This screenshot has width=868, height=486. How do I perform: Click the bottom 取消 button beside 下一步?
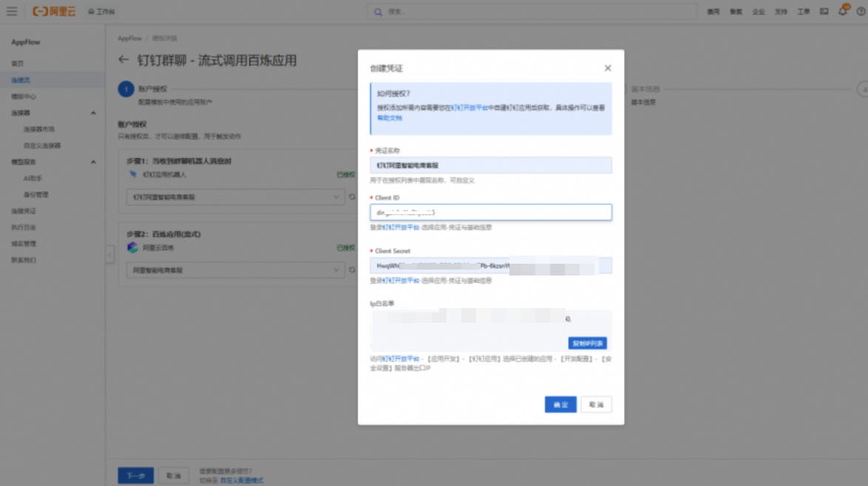173,476
